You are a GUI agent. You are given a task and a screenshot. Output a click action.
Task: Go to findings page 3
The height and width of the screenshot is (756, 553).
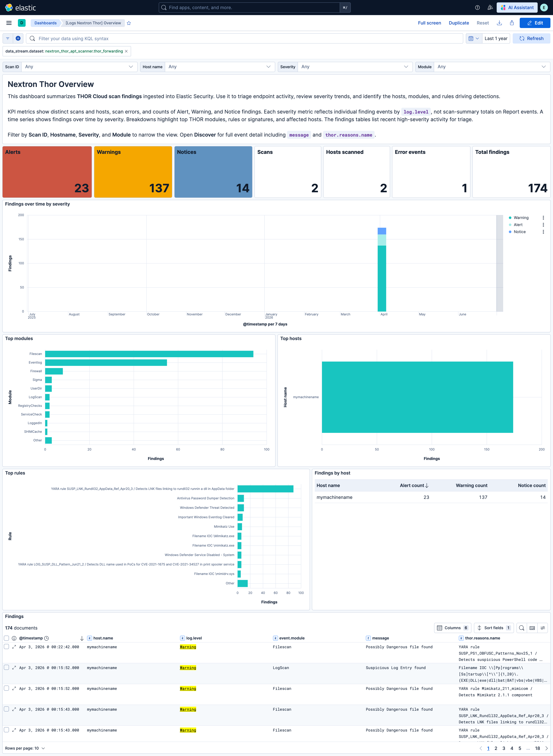[504, 748]
